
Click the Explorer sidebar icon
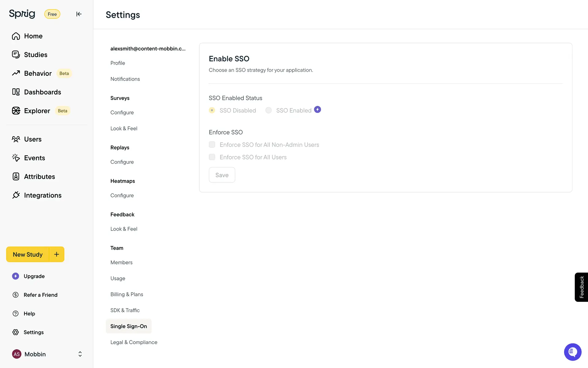pyautogui.click(x=16, y=111)
